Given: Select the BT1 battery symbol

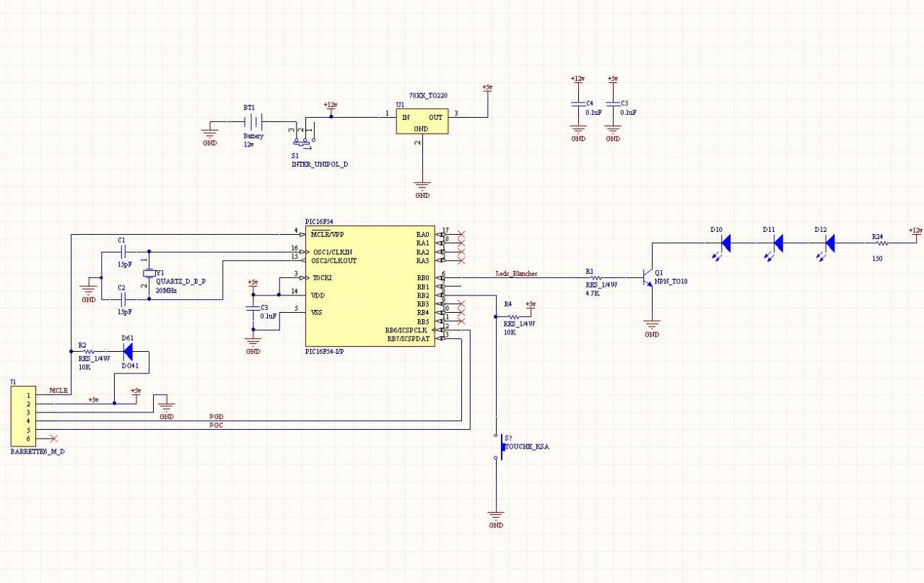Looking at the screenshot, I should (x=254, y=121).
